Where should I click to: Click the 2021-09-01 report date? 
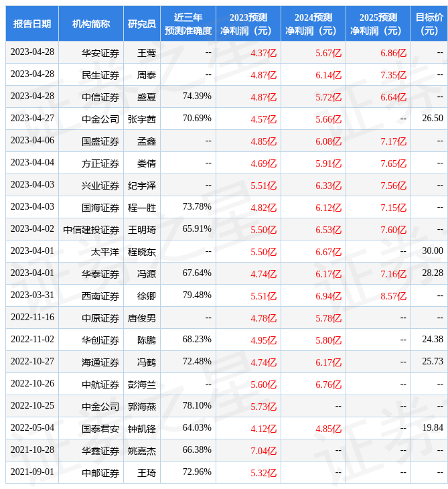click(x=32, y=472)
